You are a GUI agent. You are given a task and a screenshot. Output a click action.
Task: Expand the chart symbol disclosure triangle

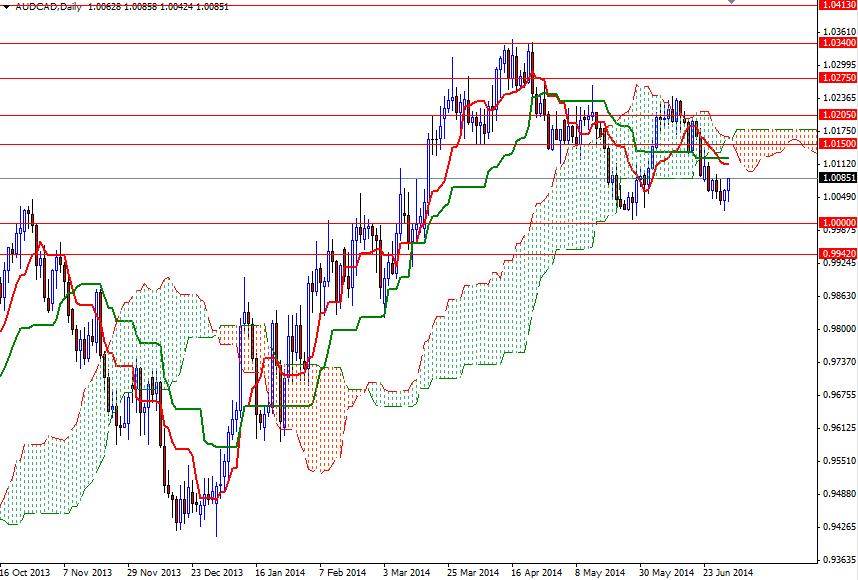click(8, 8)
